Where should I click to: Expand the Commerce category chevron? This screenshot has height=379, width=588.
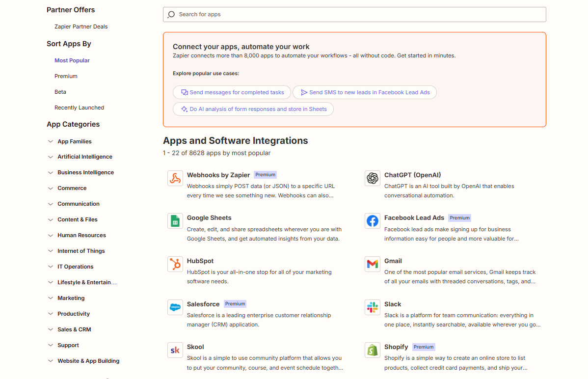tap(51, 189)
